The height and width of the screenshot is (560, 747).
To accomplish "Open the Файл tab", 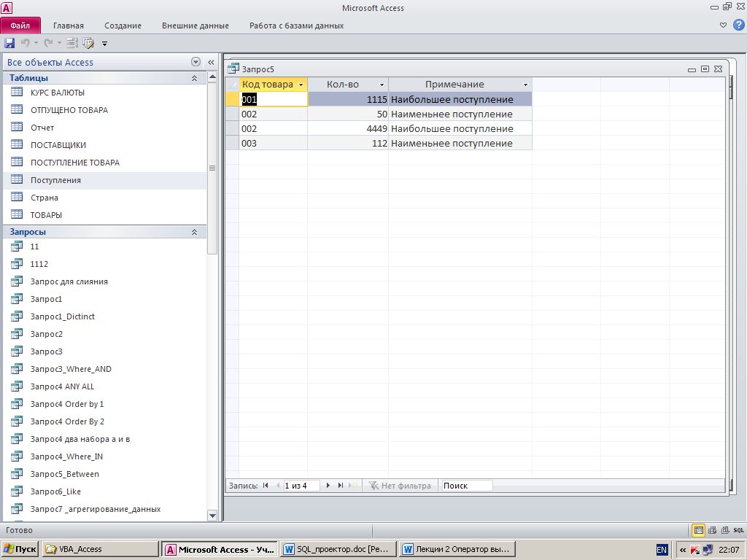I will [x=20, y=26].
